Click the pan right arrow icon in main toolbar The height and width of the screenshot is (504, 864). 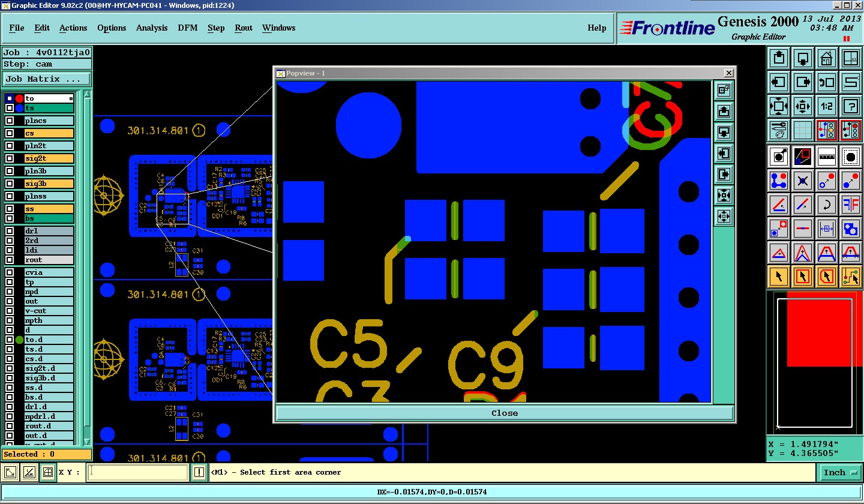(803, 82)
